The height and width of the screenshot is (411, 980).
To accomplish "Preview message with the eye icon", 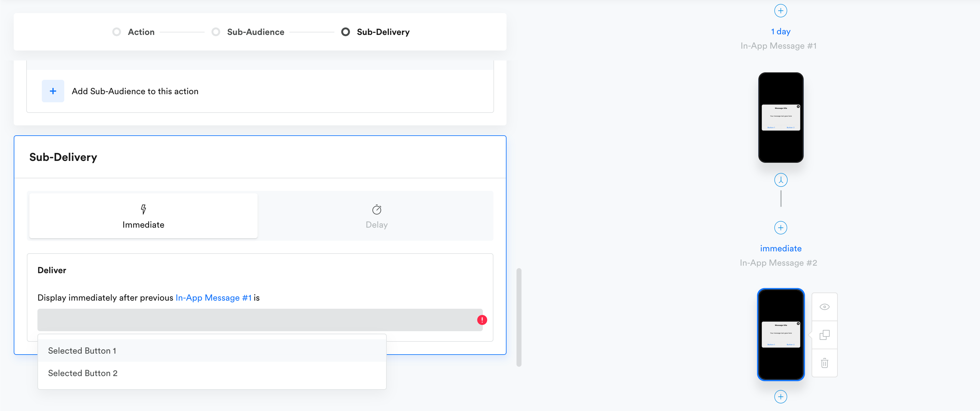I will click(x=824, y=307).
